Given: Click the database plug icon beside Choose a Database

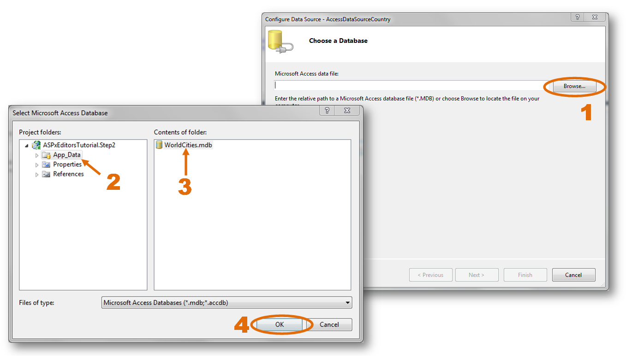Looking at the screenshot, I should pos(280,41).
